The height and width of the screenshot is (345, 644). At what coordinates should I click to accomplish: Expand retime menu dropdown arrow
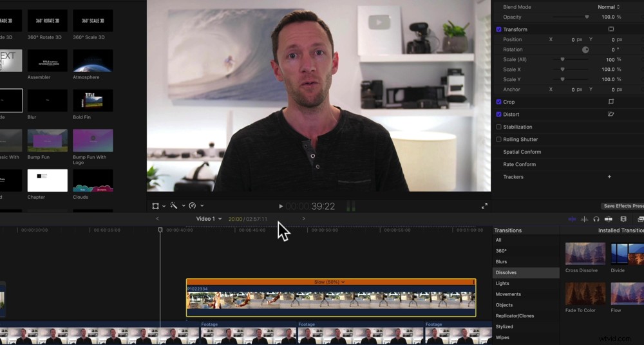click(x=202, y=206)
